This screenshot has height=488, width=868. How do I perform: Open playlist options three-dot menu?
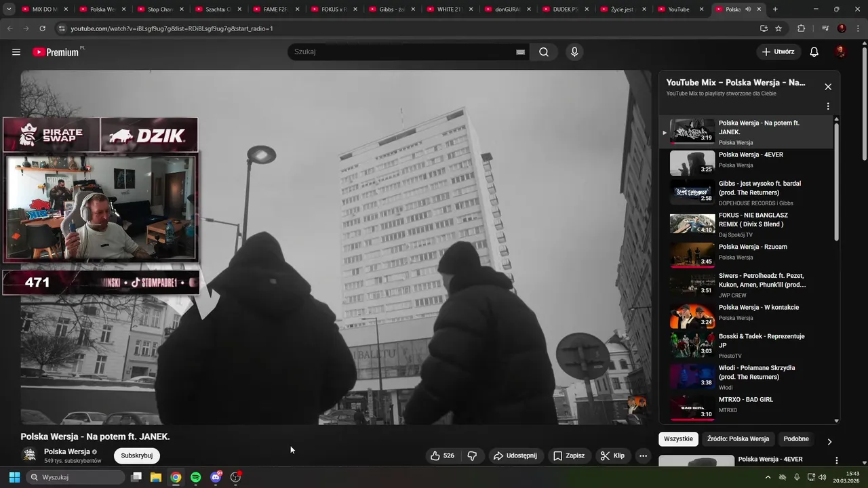(828, 106)
